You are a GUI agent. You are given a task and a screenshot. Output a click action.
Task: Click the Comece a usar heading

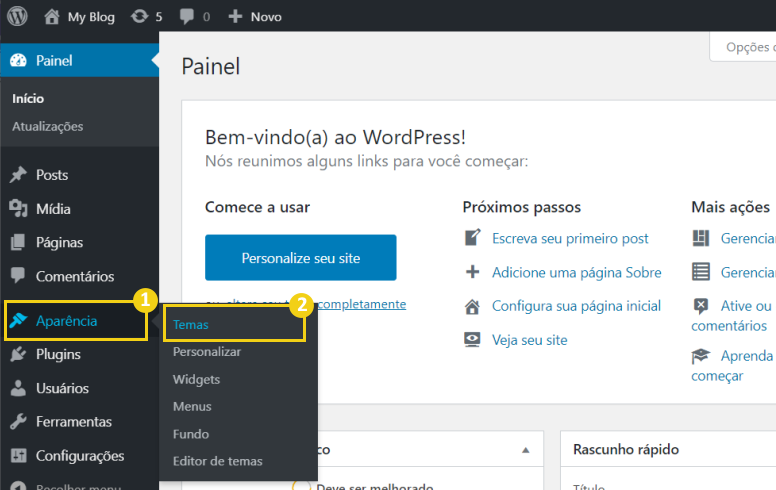point(257,207)
